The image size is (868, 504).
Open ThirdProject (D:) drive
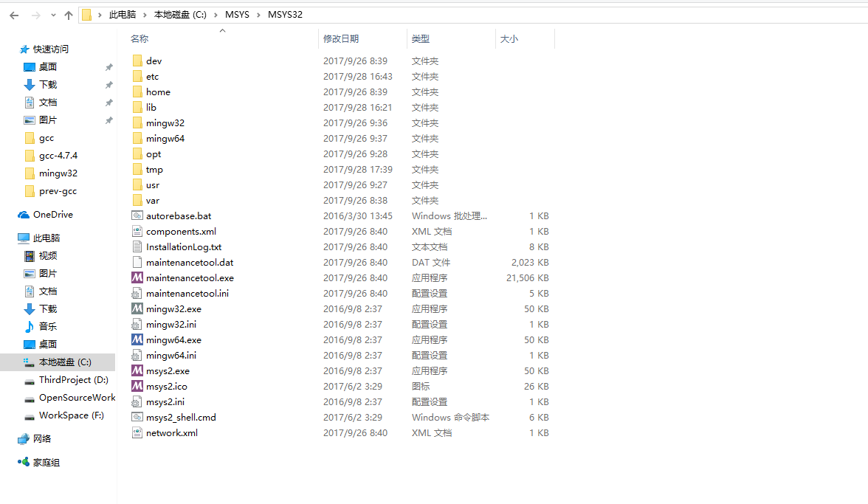(74, 379)
